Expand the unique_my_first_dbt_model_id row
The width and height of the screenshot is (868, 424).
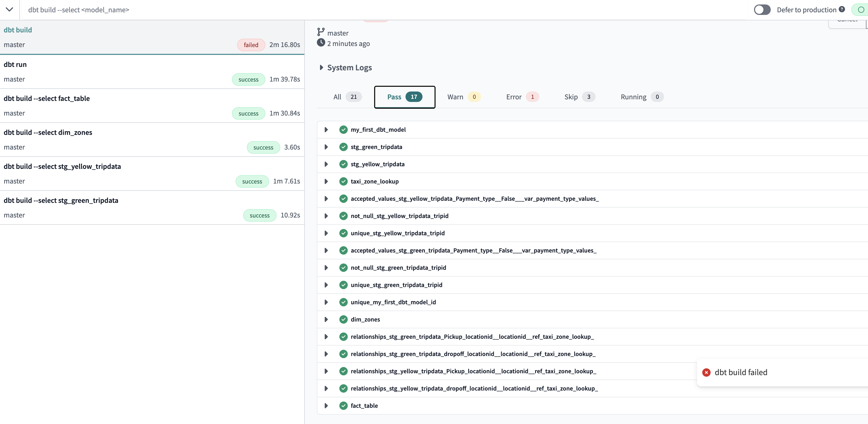[x=326, y=302]
